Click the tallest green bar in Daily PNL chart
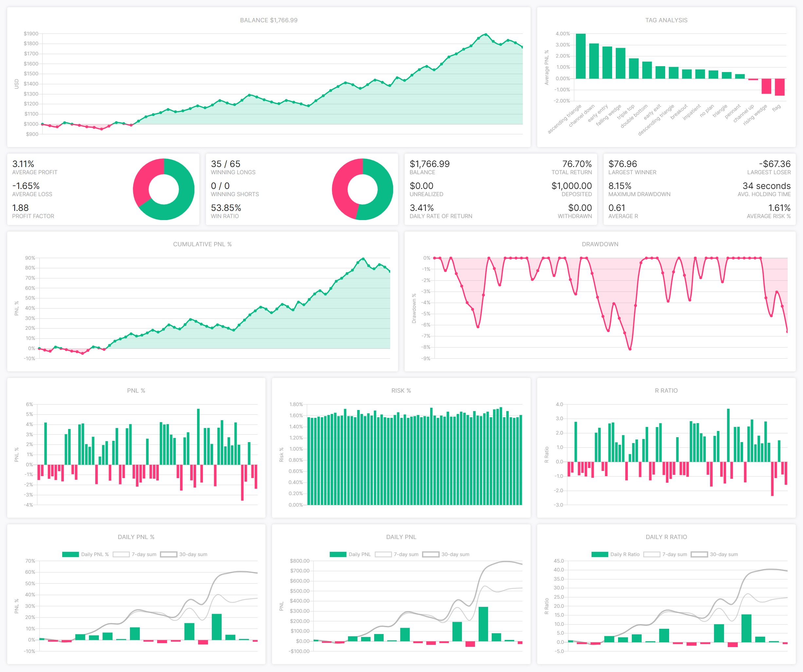This screenshot has height=672, width=803. pos(483,624)
